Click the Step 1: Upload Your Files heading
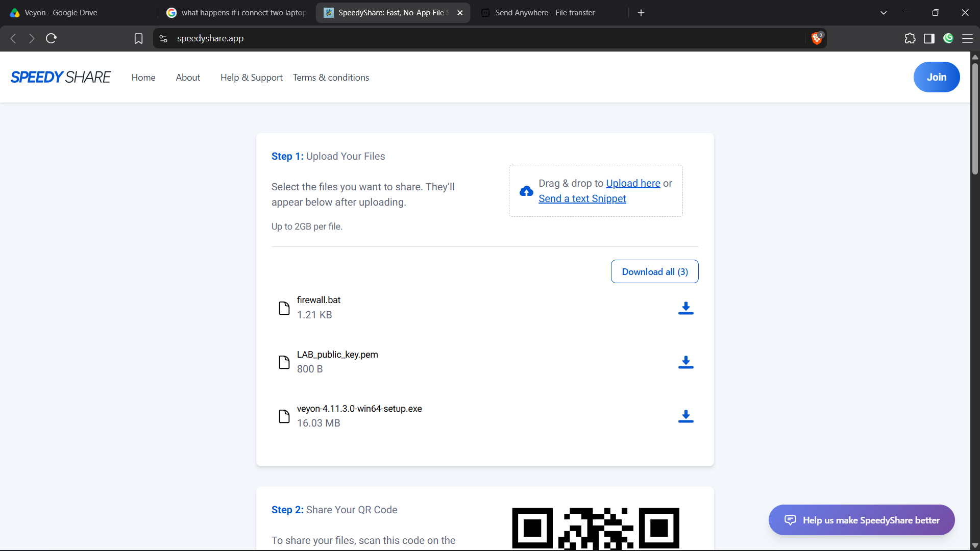Viewport: 980px width, 551px height. (328, 156)
